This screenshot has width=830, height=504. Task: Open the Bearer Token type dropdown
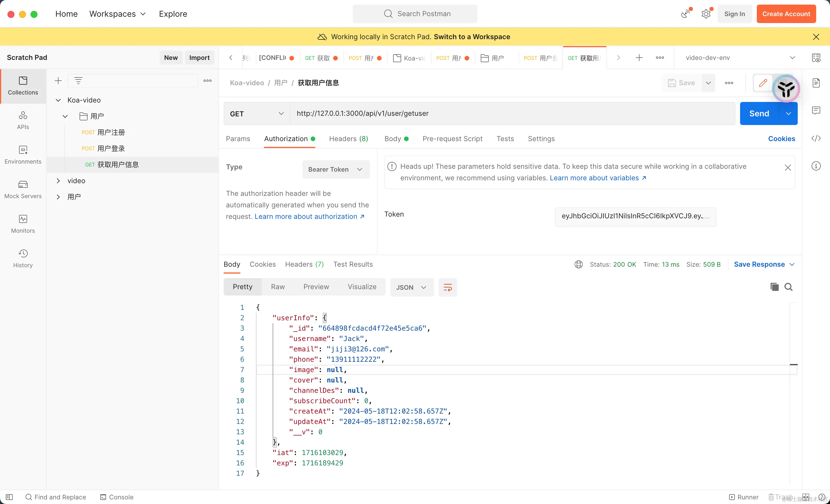(x=335, y=169)
